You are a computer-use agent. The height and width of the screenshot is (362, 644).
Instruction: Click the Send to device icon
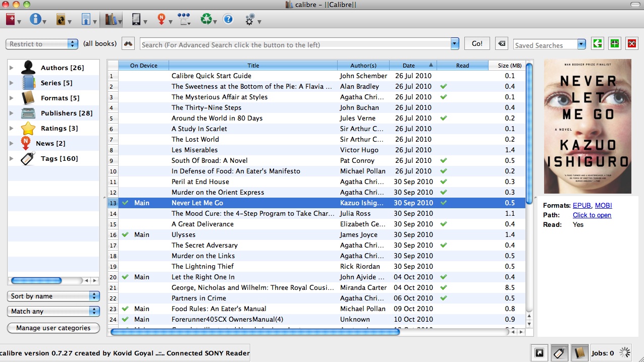click(x=184, y=20)
